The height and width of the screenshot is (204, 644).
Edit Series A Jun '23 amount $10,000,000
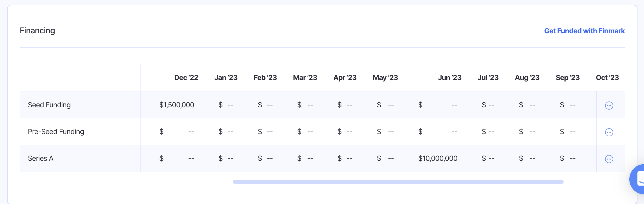[x=438, y=158]
